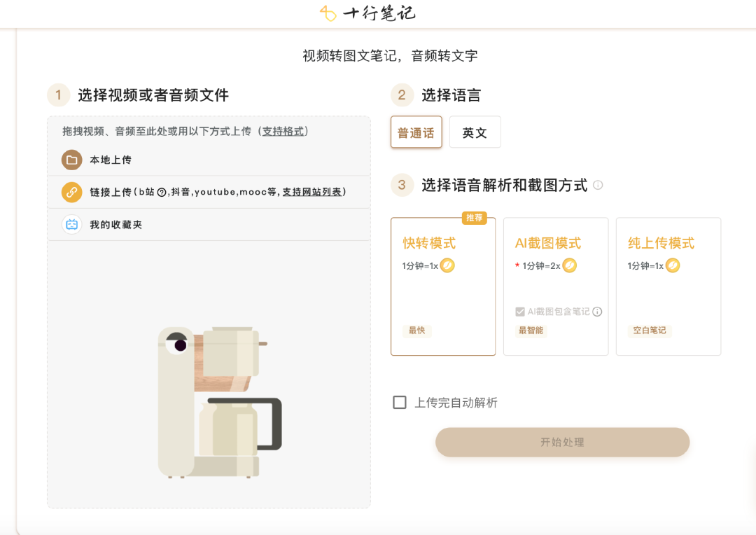Enable the 上传完自动解析 checkbox
Screen dimensions: 756x535
(x=400, y=402)
